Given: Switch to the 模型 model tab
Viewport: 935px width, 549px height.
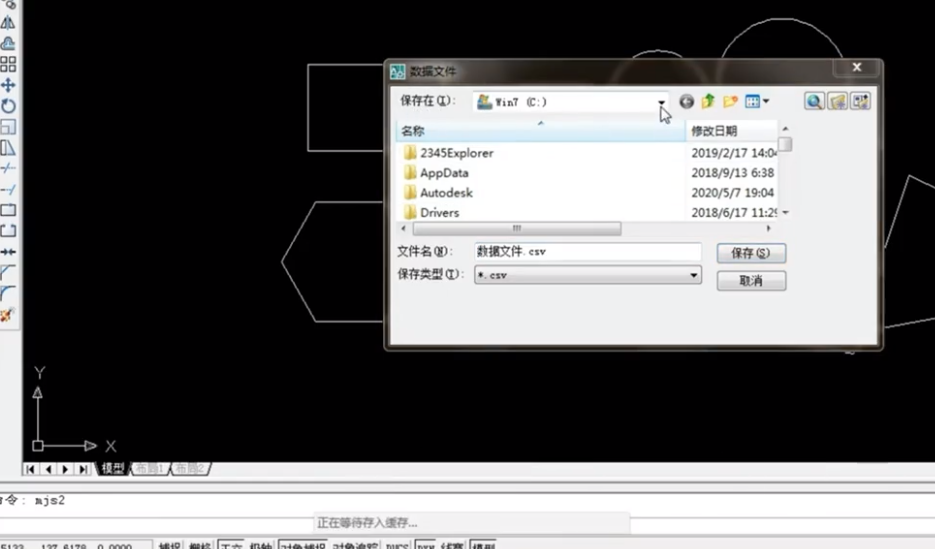Looking at the screenshot, I should tap(112, 468).
